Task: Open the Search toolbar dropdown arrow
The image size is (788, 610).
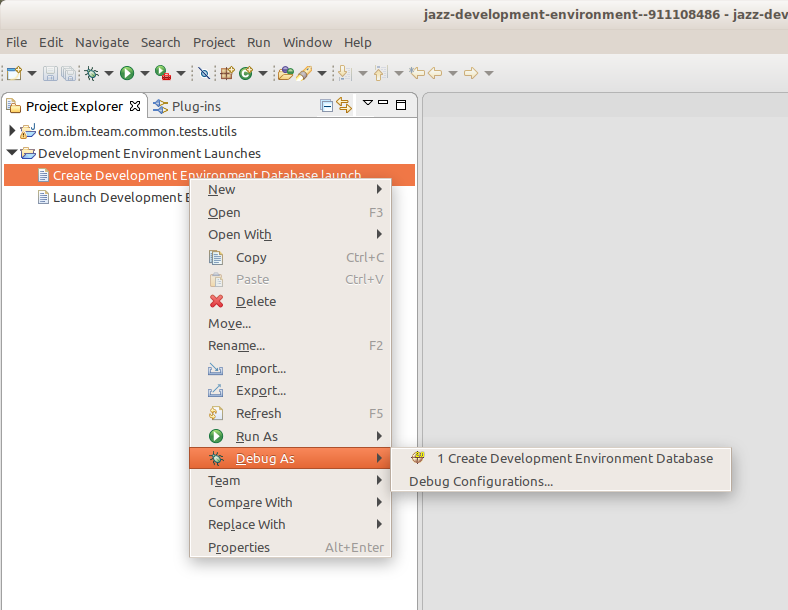Action: (322, 73)
